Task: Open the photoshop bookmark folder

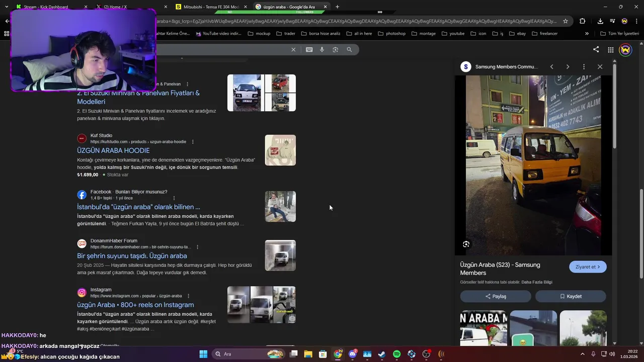Action: pos(391,34)
